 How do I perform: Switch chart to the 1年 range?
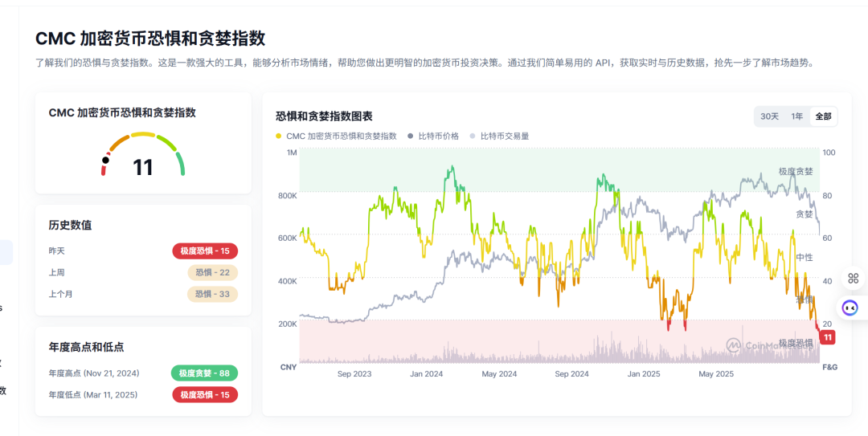click(x=796, y=116)
